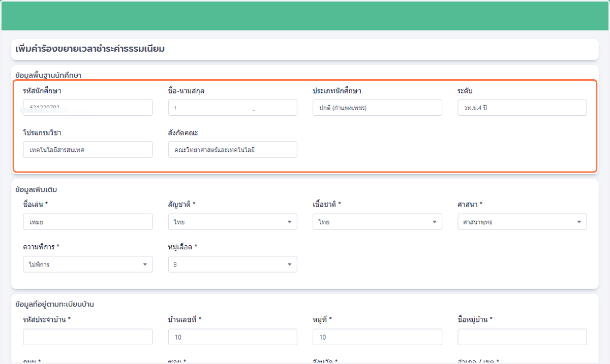This screenshot has width=610, height=364.
Task: Click the ความพิการ * label
Action: tap(42, 247)
